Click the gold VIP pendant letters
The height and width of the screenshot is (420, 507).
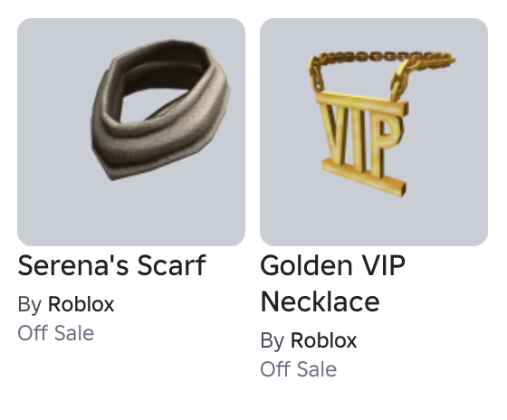361,139
